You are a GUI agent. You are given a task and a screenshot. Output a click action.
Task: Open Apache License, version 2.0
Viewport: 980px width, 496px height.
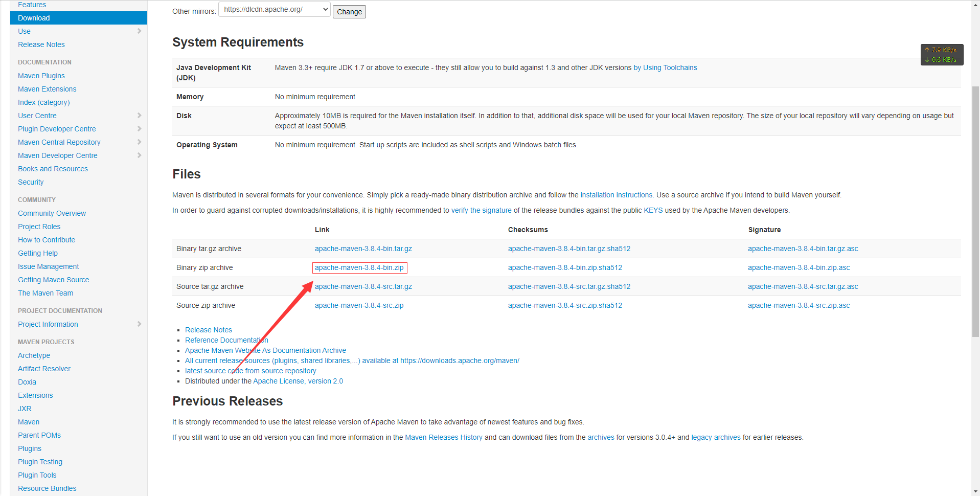(x=298, y=381)
